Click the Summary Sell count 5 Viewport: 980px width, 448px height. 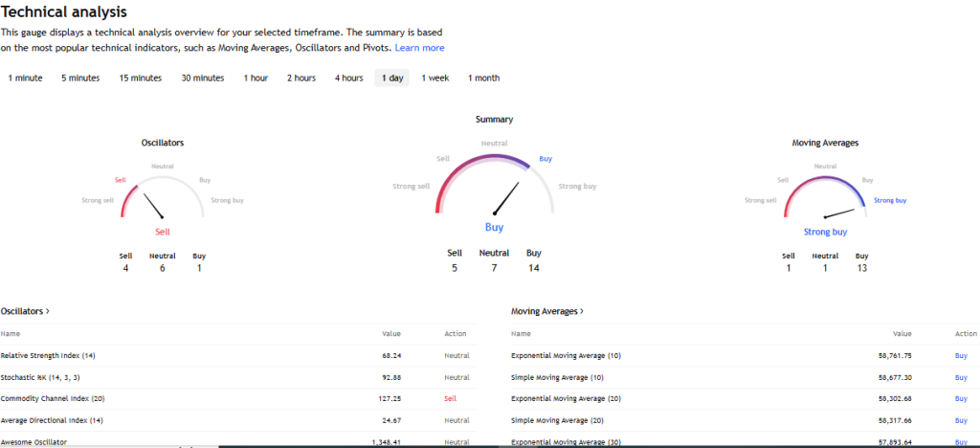[x=455, y=268]
